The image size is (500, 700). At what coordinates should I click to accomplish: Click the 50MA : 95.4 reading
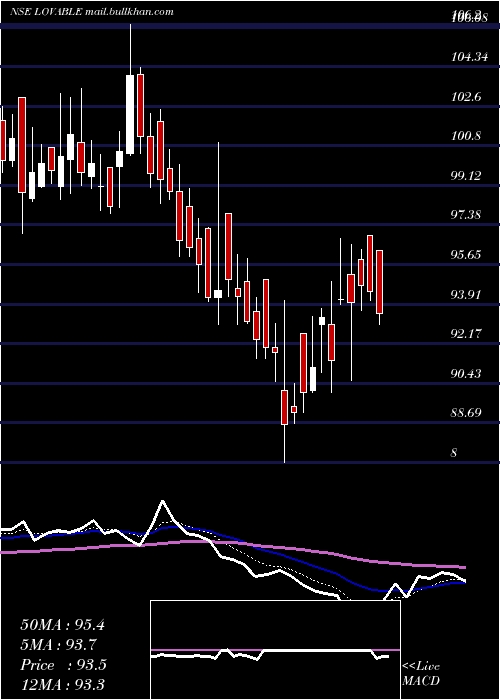[x=62, y=625]
